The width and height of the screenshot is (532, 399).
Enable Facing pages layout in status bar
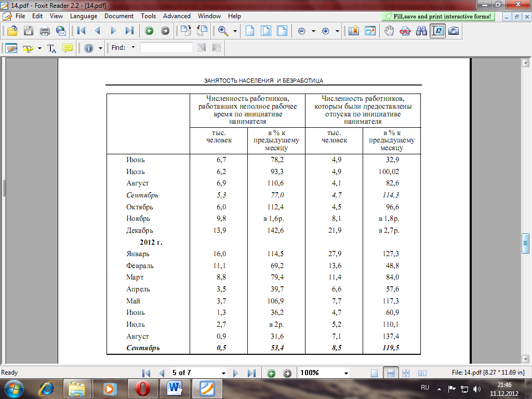pyautogui.click(x=406, y=373)
